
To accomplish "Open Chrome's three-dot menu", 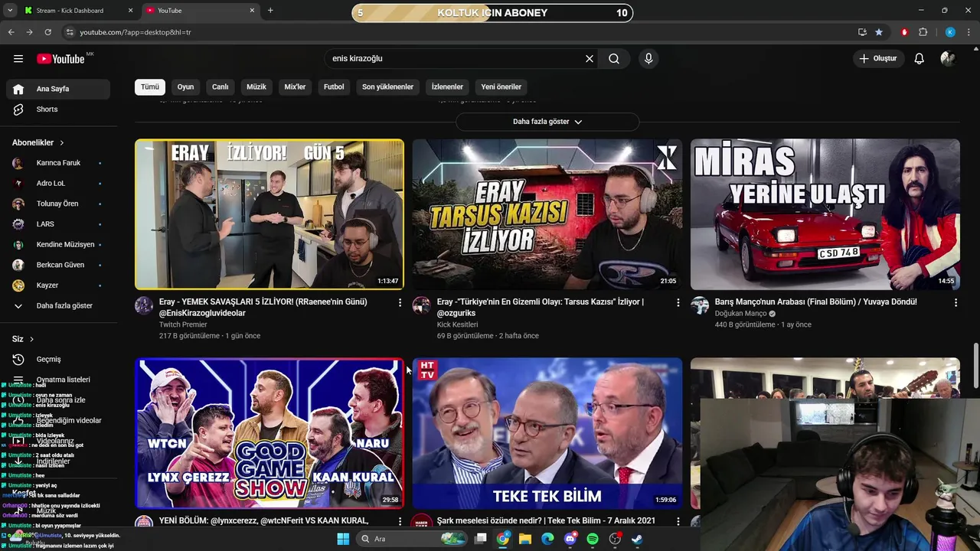I will 969,32.
